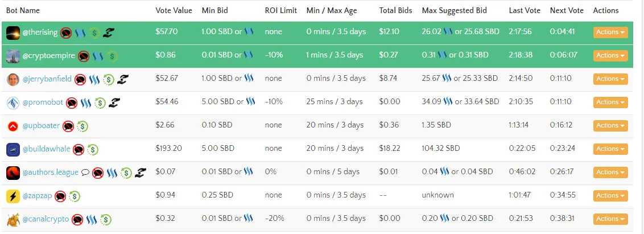Click the Min Bid column header

click(215, 10)
